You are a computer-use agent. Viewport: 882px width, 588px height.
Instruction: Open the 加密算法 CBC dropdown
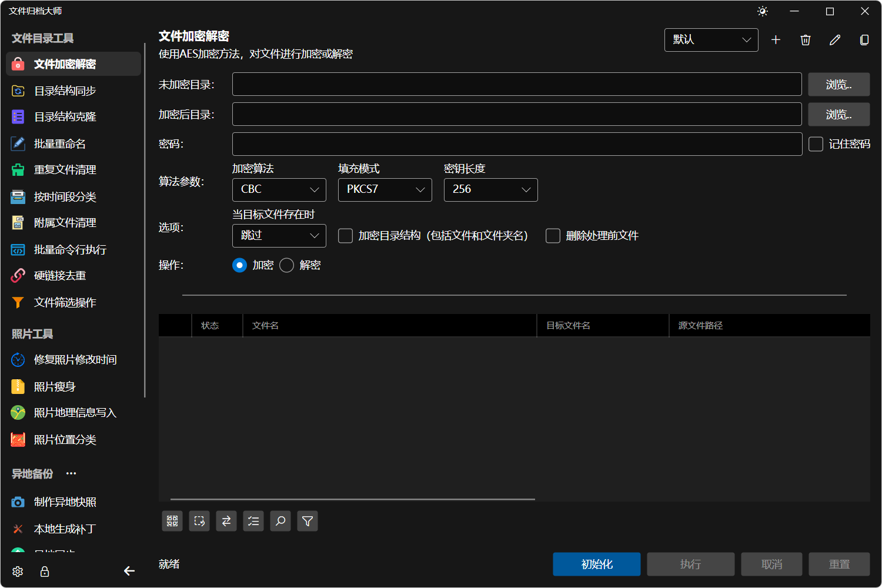click(x=279, y=190)
